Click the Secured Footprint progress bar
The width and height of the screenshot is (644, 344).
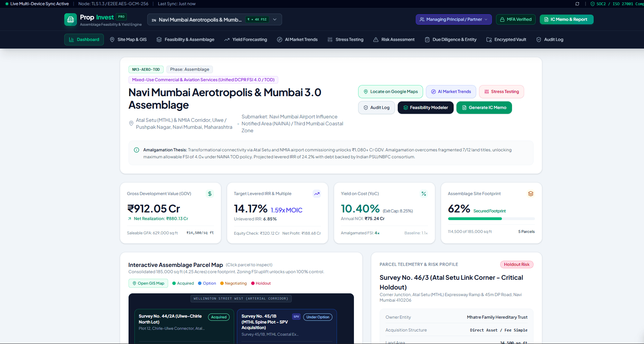(491, 219)
